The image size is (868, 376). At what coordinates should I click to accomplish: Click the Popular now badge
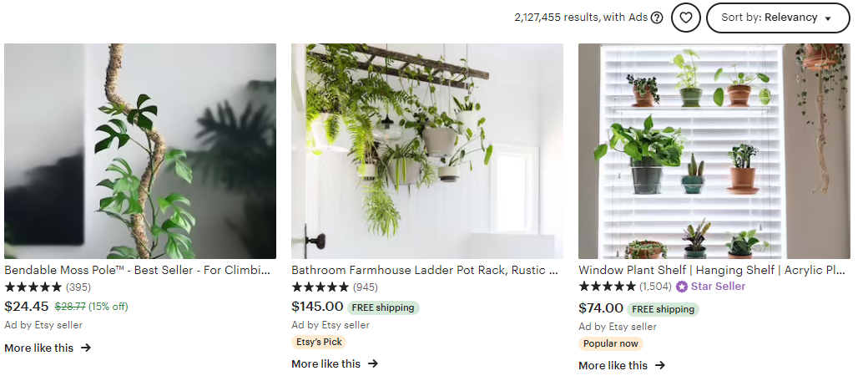611,344
